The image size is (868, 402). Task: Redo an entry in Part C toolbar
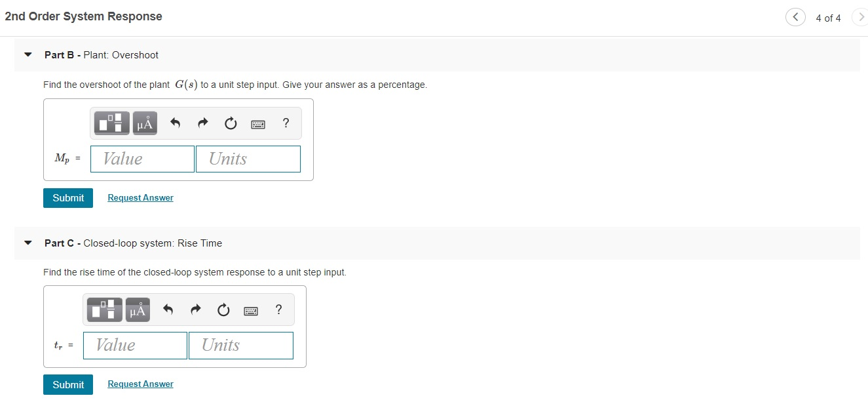(195, 310)
